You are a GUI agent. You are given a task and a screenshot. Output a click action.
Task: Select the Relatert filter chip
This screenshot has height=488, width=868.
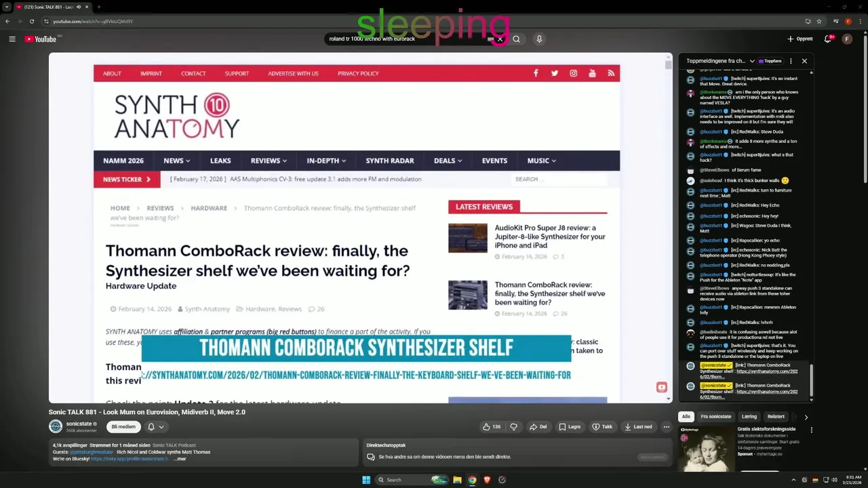point(776,417)
